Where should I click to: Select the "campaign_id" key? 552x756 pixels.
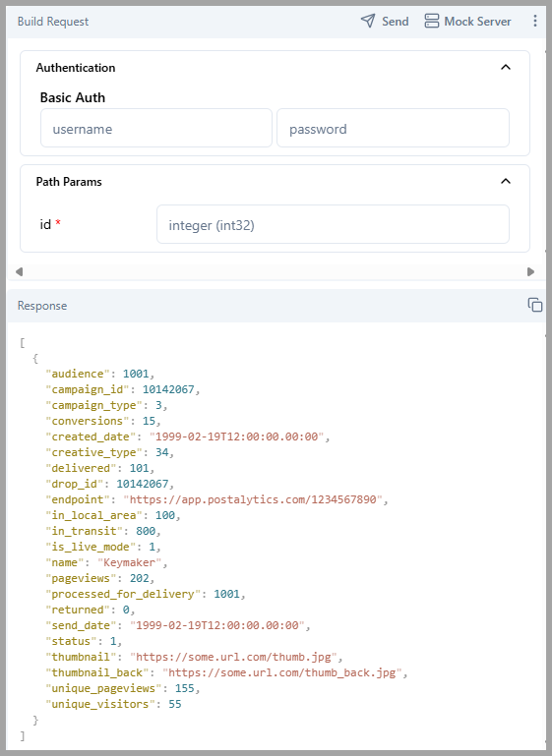click(88, 389)
